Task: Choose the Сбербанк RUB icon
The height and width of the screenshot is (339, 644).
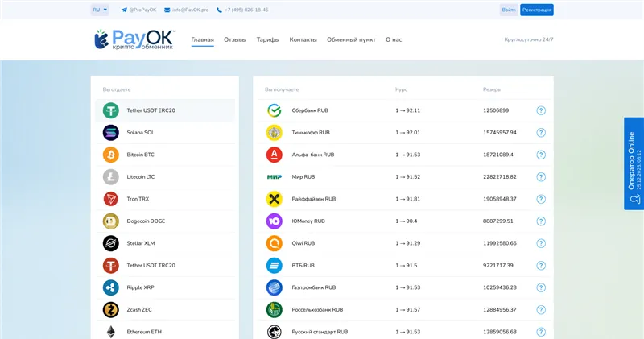Action: (275, 110)
